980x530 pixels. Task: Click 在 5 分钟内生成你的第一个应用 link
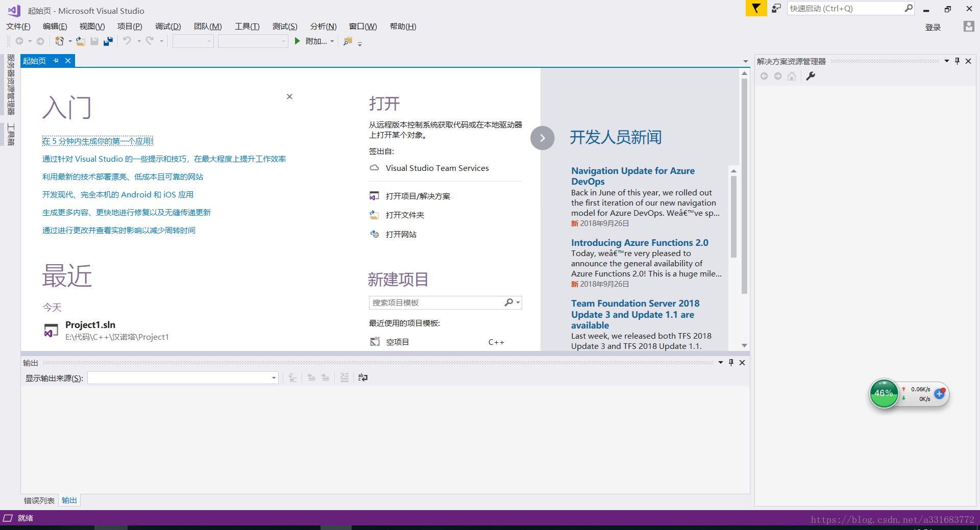tap(97, 141)
